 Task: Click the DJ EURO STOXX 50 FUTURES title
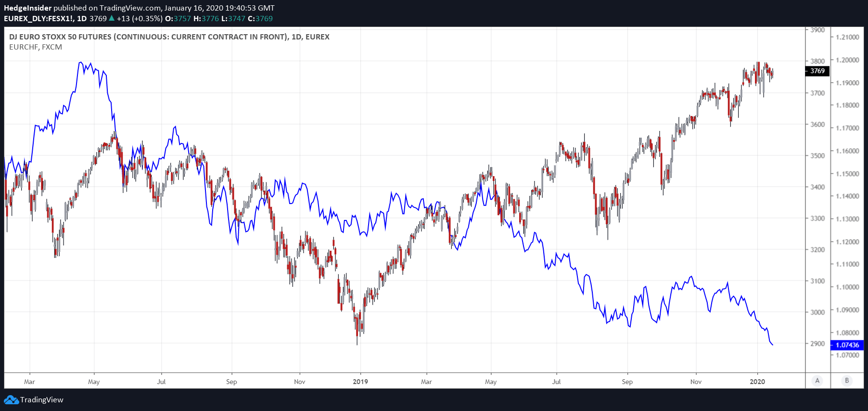point(169,37)
